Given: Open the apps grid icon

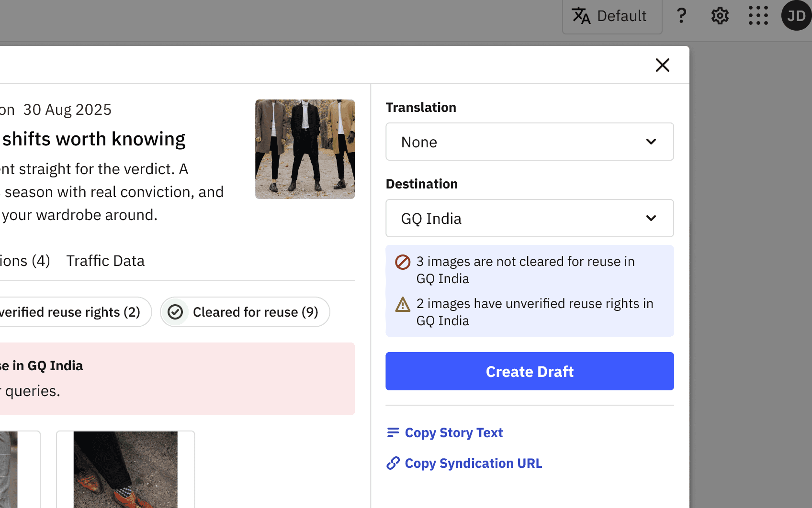Looking at the screenshot, I should [758, 16].
